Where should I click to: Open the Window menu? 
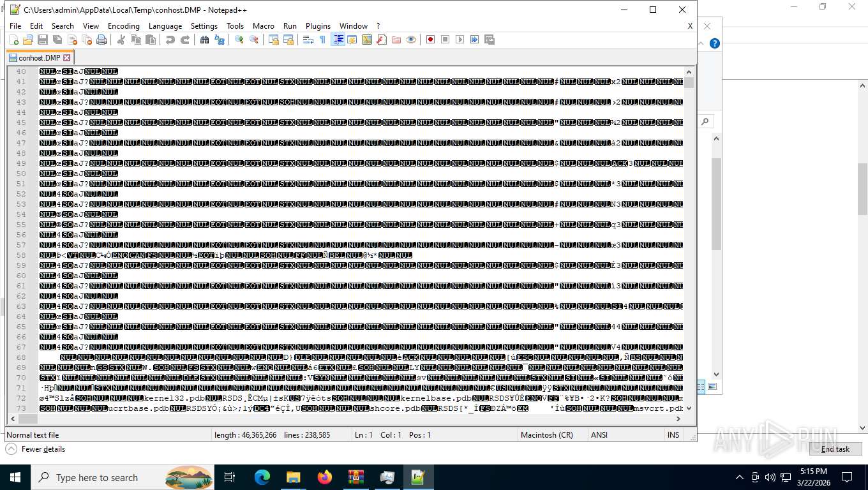[x=354, y=26]
